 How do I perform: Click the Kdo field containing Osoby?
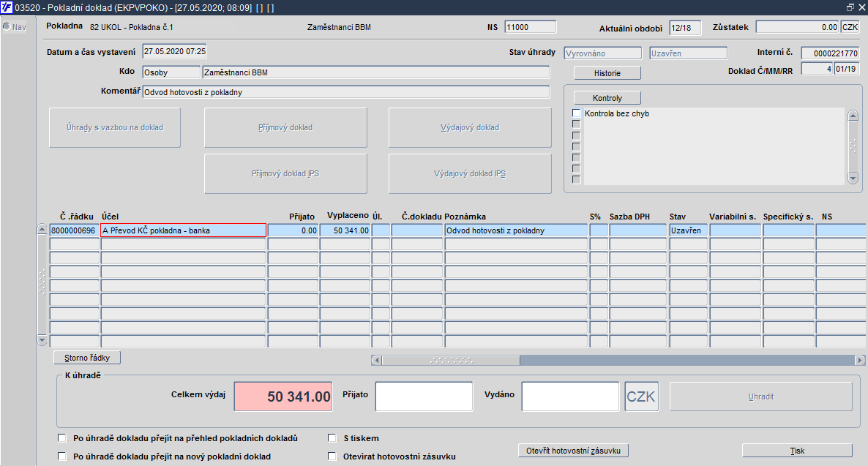[x=171, y=72]
